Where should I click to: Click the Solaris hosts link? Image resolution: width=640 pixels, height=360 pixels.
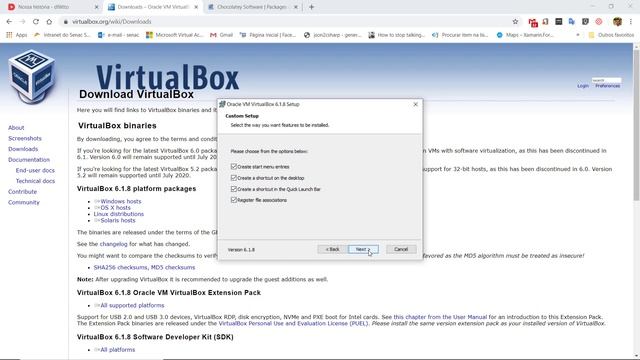[x=118, y=220]
